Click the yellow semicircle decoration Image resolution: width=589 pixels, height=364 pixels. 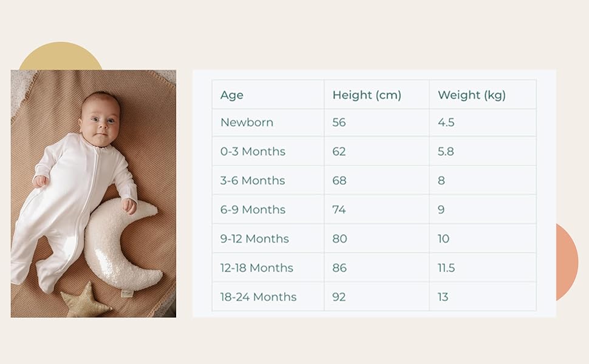tap(61, 56)
